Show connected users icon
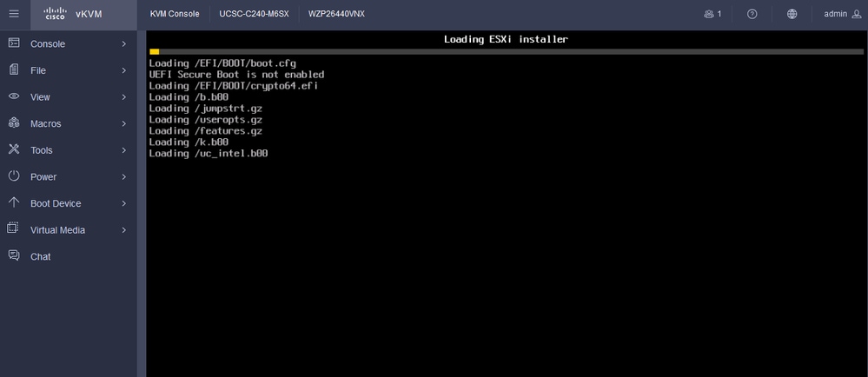 [709, 14]
